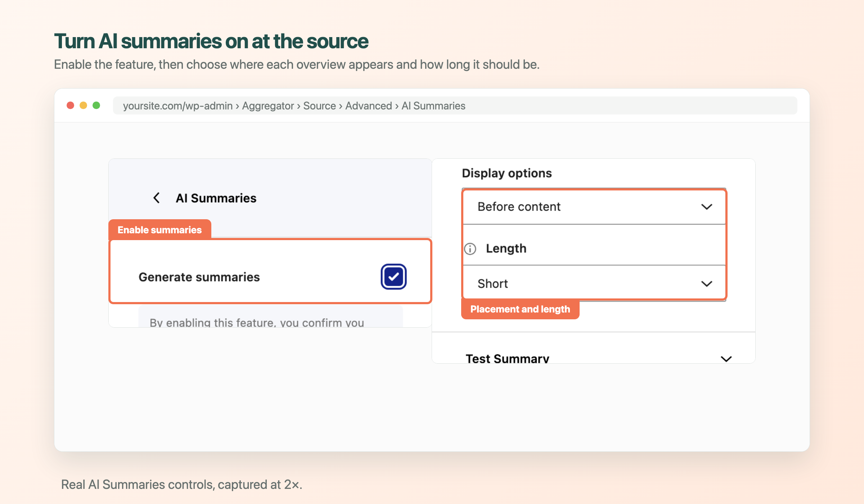Click the yellow minimize window dot
The width and height of the screenshot is (864, 504).
[x=83, y=105]
